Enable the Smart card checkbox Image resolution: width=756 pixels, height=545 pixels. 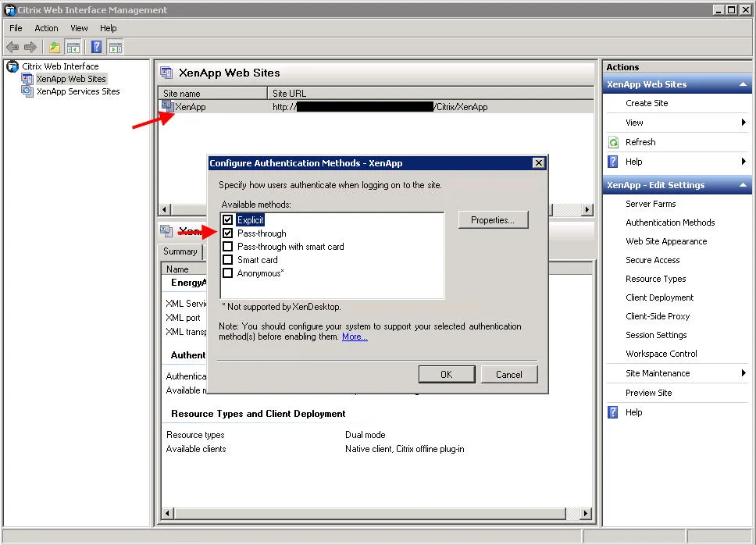(x=227, y=260)
